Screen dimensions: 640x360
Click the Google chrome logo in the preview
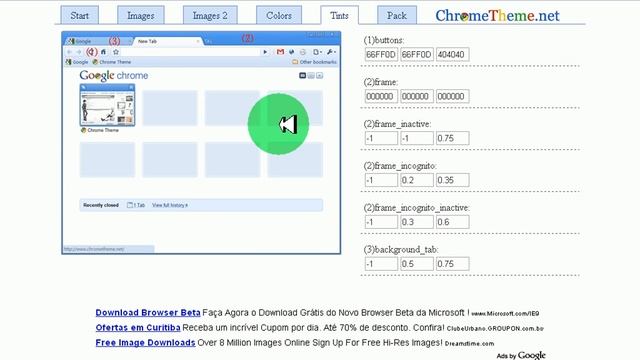pyautogui.click(x=113, y=76)
